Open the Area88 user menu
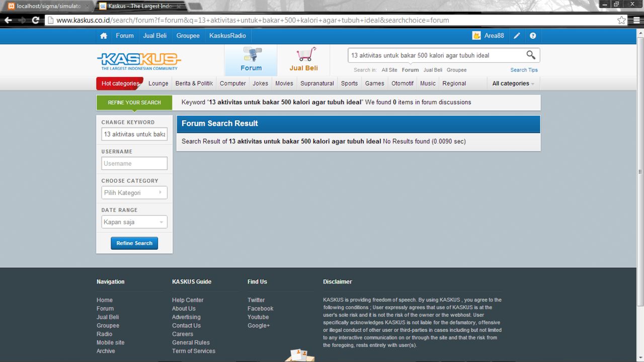The height and width of the screenshot is (362, 644). pos(494,36)
